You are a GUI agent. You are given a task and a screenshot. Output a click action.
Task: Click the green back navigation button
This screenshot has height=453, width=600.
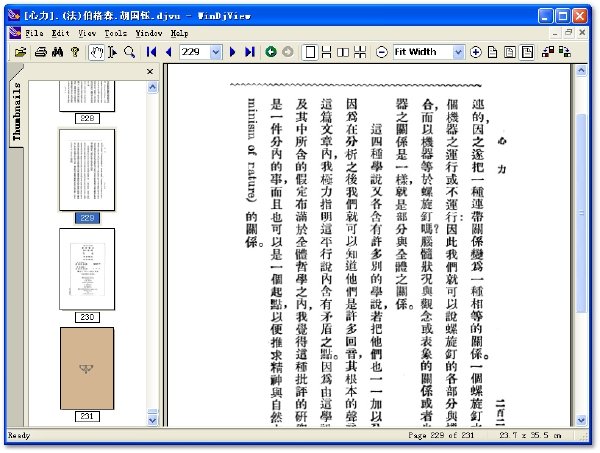tap(271, 52)
